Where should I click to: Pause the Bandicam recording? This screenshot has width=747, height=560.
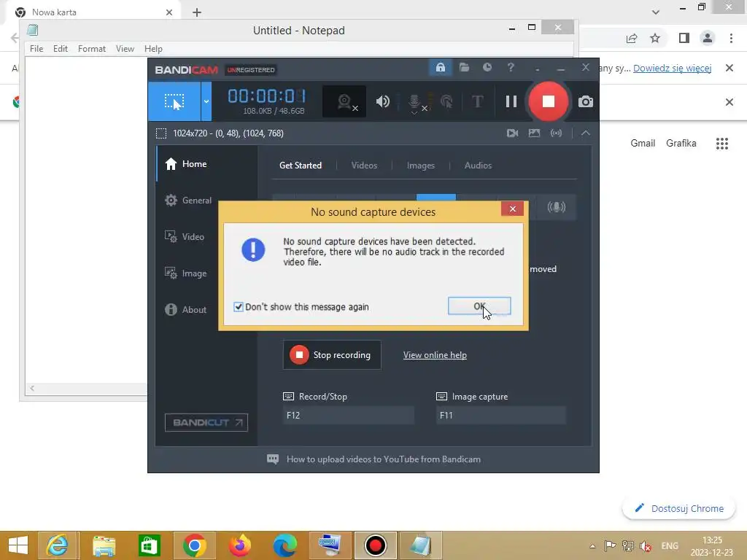point(511,101)
